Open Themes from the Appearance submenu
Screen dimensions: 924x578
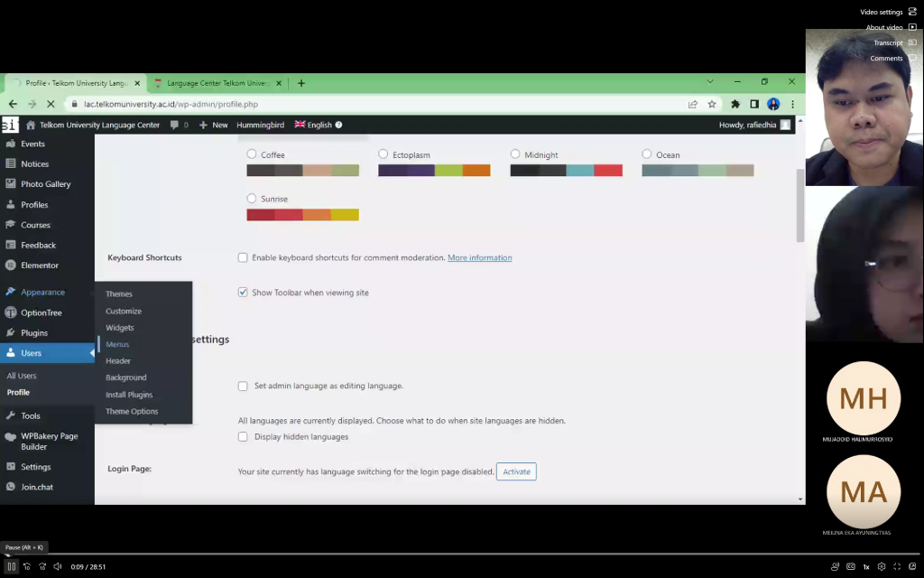pos(119,294)
